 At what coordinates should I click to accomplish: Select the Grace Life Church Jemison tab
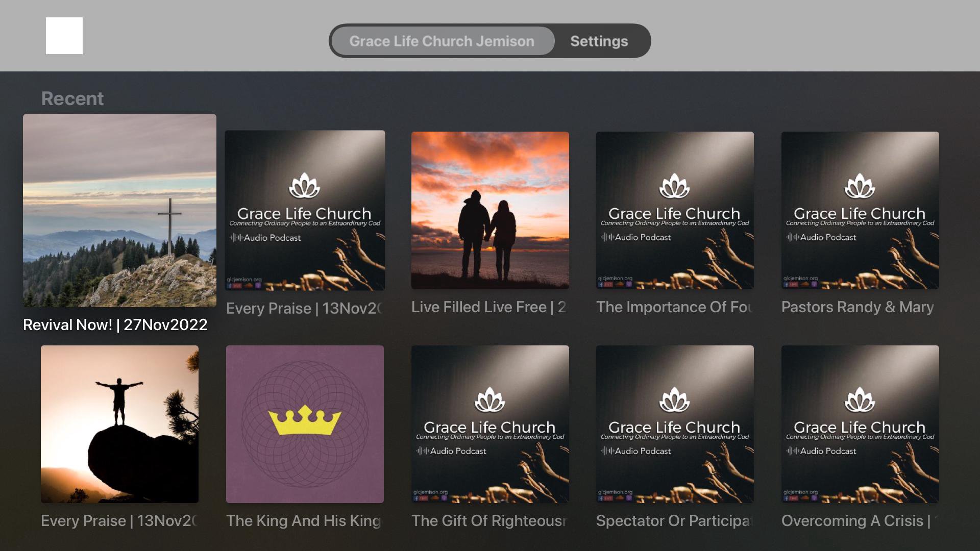442,41
